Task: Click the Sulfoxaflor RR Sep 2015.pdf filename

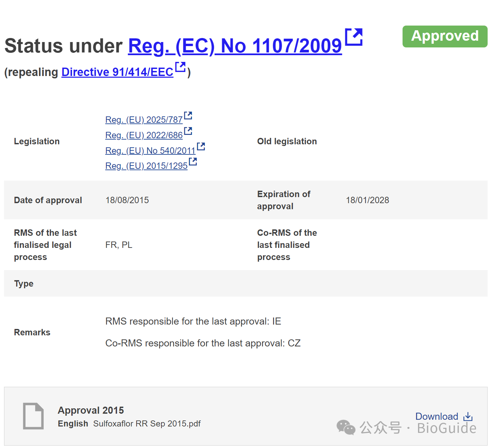Action: click(147, 424)
